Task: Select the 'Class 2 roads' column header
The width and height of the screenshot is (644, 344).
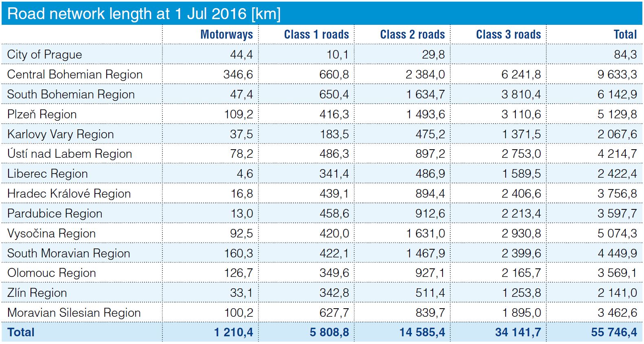Action: click(x=413, y=35)
